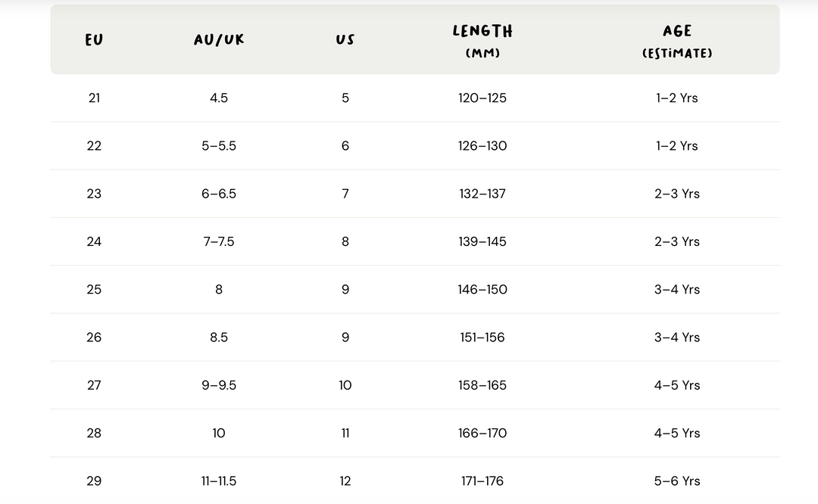
Task: Click AU/UK value 11–11.5
Action: [219, 481]
